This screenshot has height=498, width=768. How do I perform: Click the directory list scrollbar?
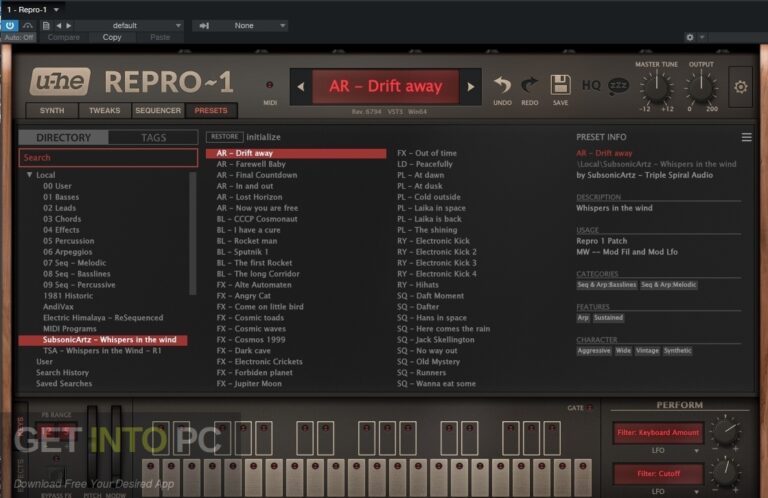coord(192,234)
